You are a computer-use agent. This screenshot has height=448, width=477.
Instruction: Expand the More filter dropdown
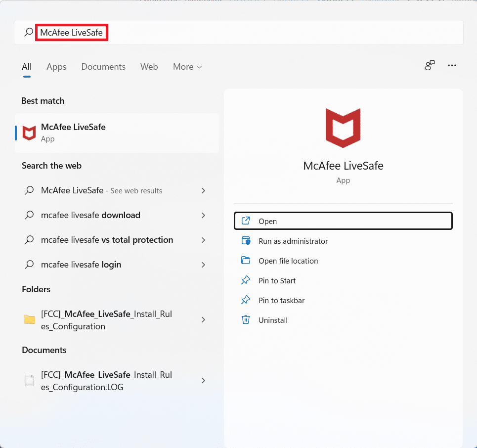coord(187,67)
